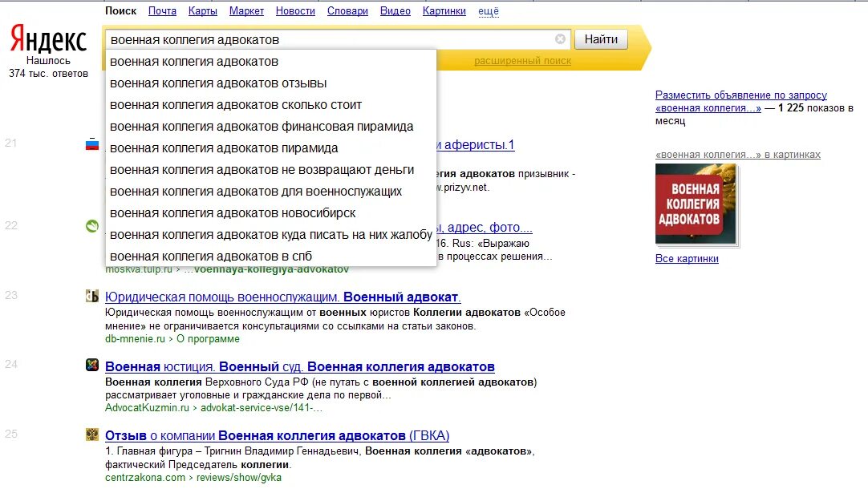This screenshot has width=868, height=493.
Task: Open the Картинки tab
Action: click(x=444, y=10)
